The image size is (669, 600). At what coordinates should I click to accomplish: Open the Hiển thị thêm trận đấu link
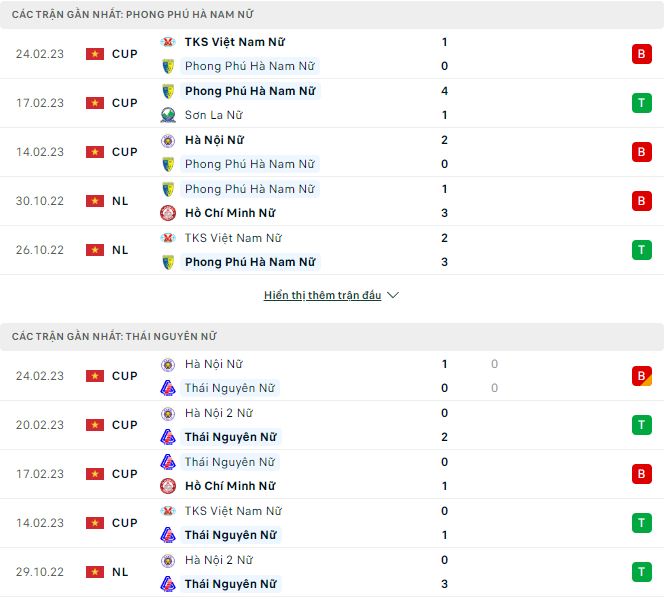[322, 296]
